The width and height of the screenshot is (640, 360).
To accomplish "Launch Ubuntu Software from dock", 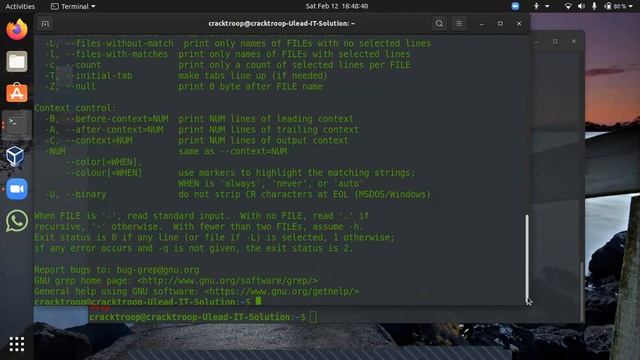I will click(x=17, y=93).
